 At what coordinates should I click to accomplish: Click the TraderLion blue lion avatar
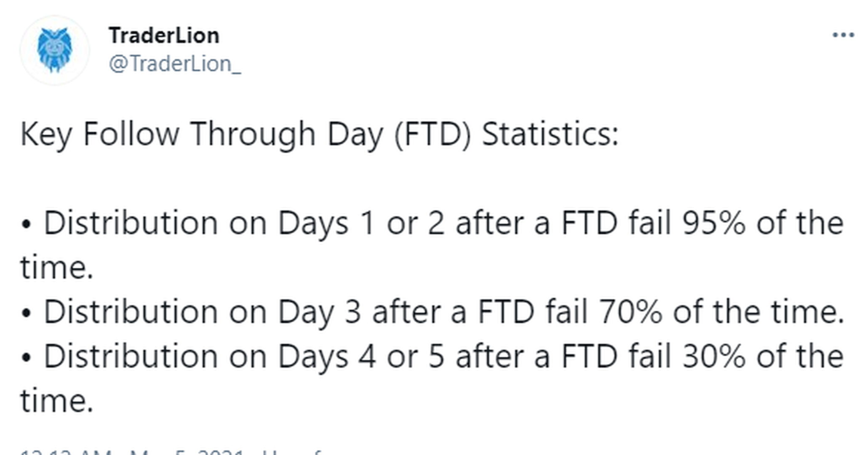(x=55, y=50)
